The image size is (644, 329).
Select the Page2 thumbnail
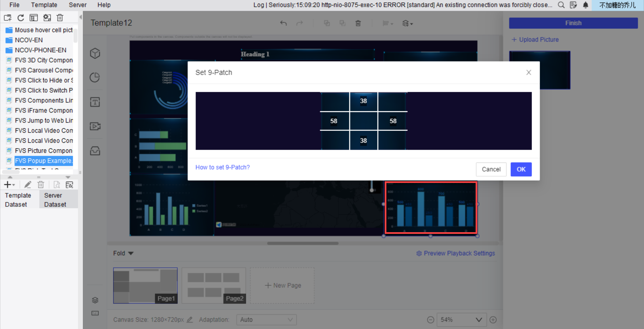click(214, 285)
